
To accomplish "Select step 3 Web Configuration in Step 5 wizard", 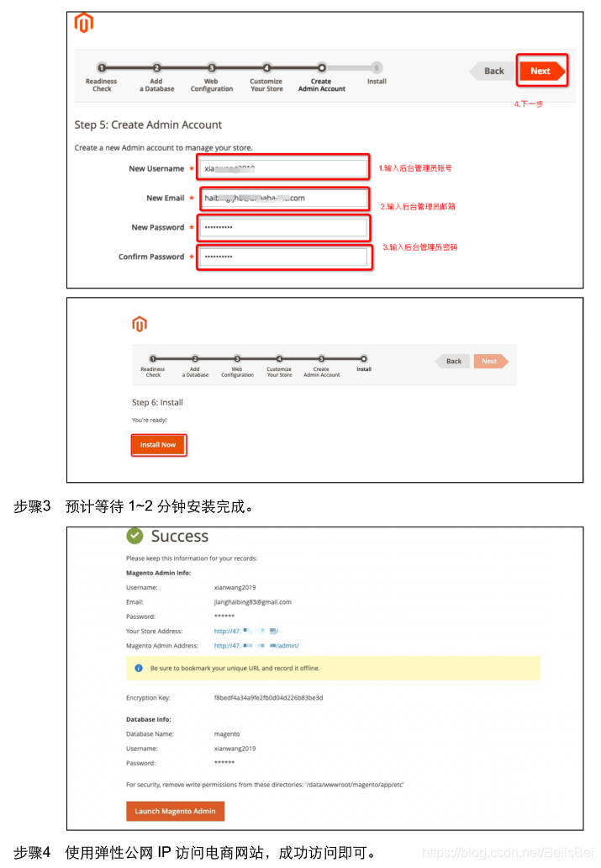I will [212, 77].
